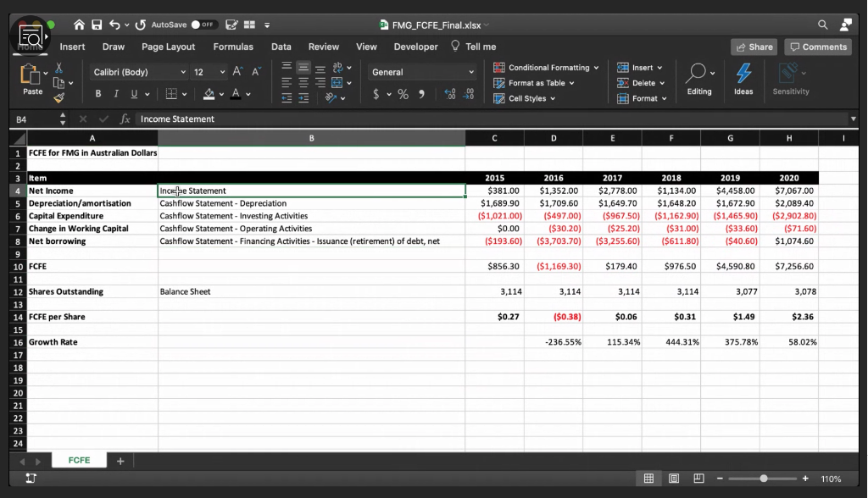Click the Tell me search box
This screenshot has height=498, width=868.
click(x=473, y=47)
